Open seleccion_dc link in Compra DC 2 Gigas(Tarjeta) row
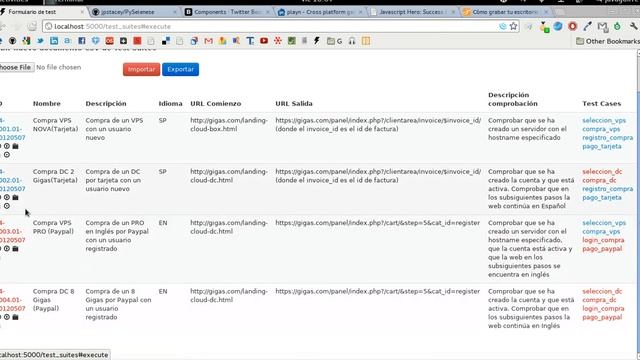The width and height of the screenshot is (640, 360). [602, 171]
